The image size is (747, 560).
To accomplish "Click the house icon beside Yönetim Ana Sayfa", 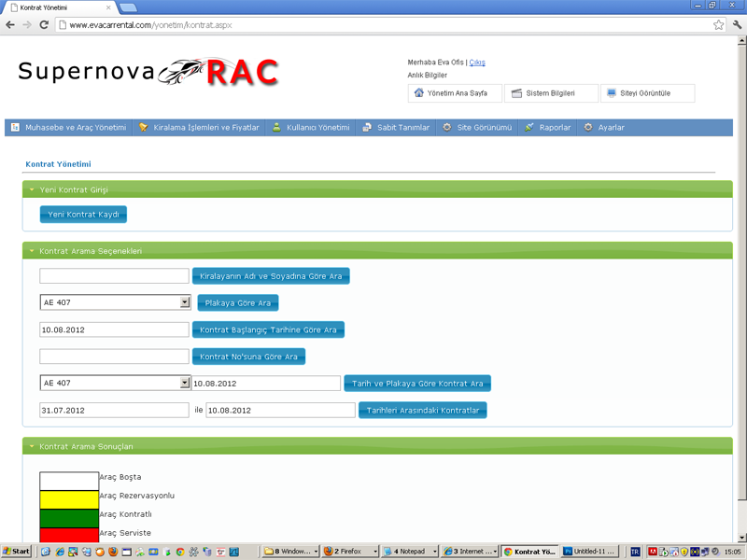I will coord(418,92).
